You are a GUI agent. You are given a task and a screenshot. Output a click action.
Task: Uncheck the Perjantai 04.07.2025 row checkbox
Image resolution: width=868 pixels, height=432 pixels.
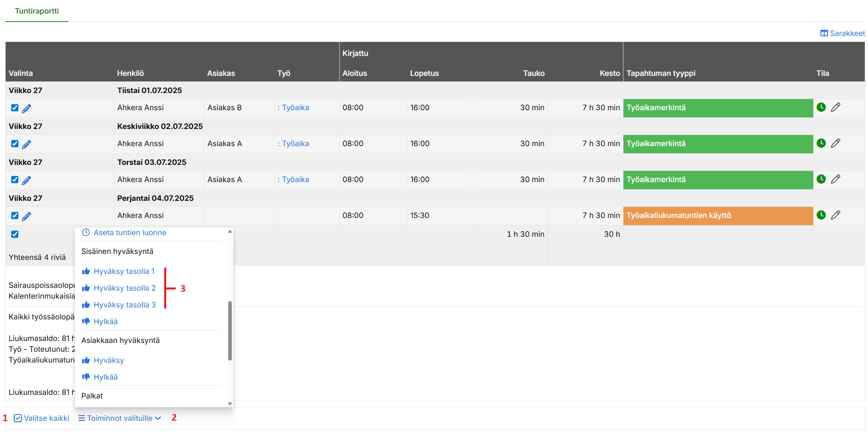pos(15,216)
